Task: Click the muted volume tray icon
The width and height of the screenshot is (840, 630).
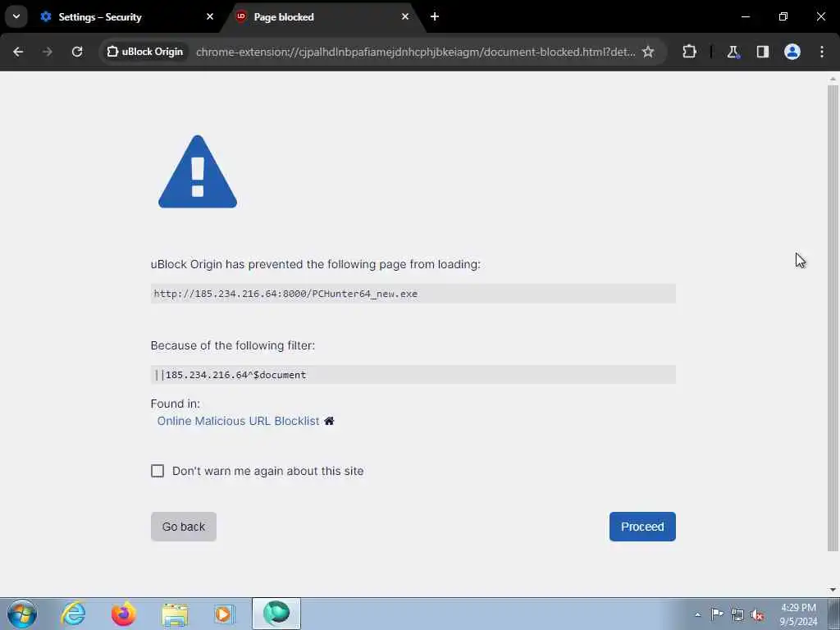Action: tap(757, 614)
